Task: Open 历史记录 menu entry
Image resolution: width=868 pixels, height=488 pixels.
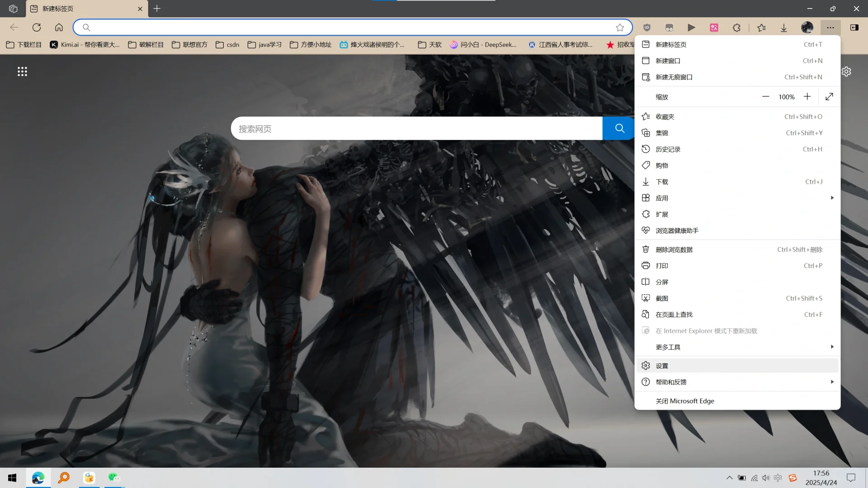Action: click(668, 149)
